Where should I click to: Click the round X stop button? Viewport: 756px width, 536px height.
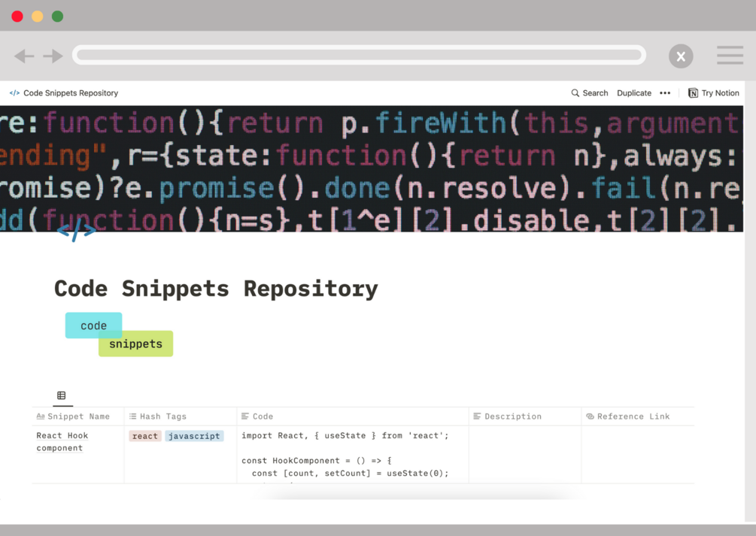click(681, 56)
